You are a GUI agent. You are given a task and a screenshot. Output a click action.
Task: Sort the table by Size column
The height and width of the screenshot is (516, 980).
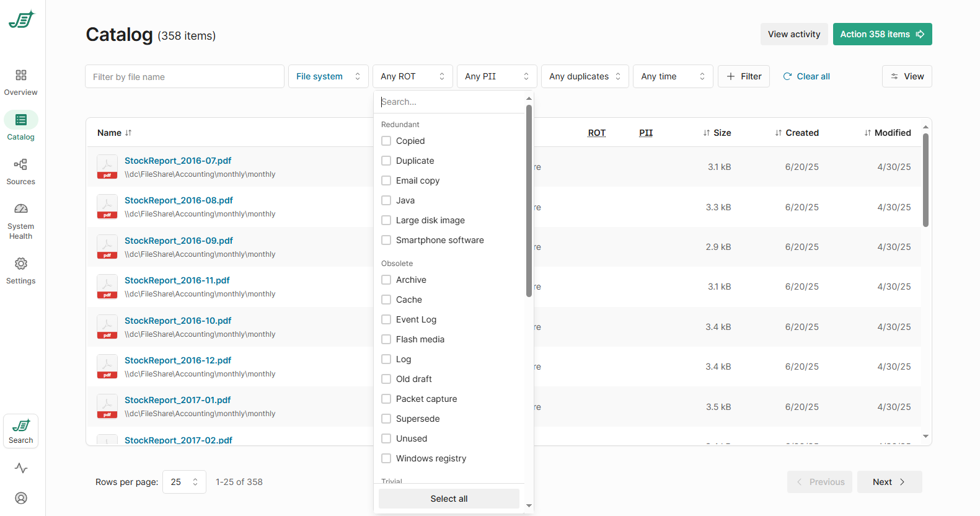717,133
